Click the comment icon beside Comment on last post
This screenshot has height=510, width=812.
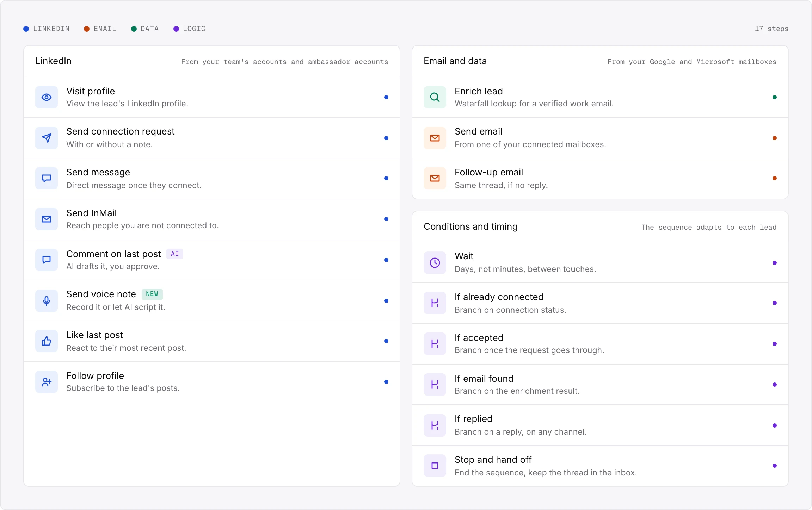[x=47, y=260]
